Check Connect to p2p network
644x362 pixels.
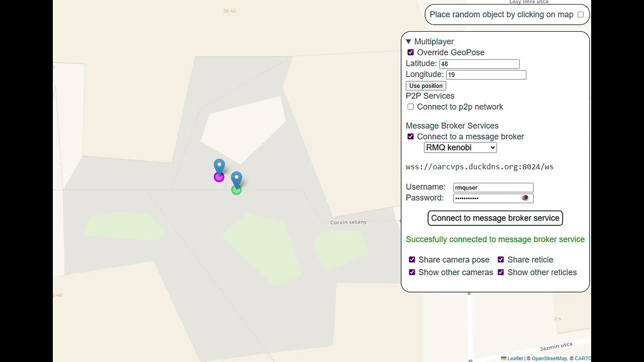[411, 107]
